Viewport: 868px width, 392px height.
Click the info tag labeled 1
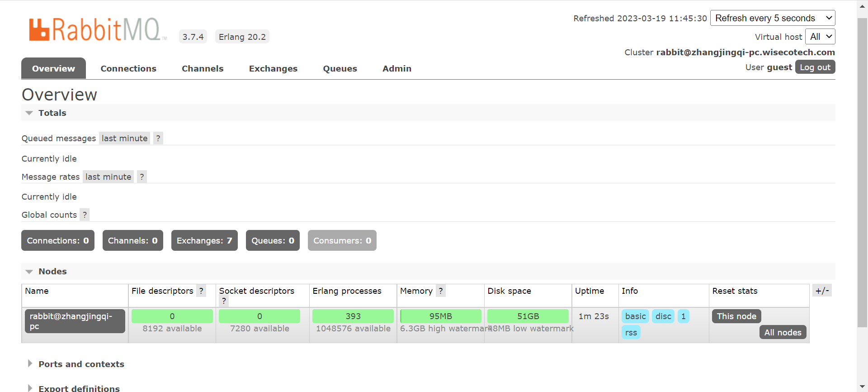pyautogui.click(x=684, y=316)
